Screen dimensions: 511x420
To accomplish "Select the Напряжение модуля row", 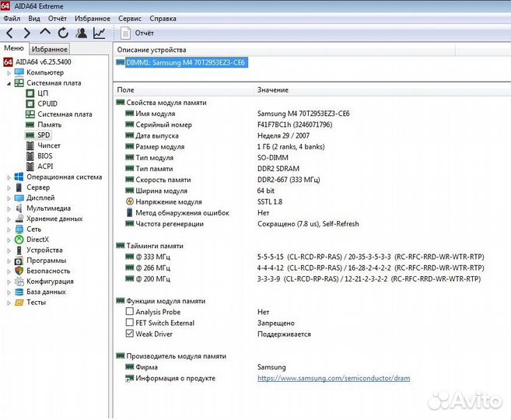I will point(313,201).
